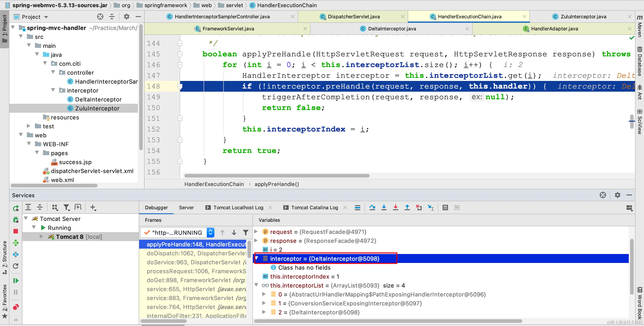Rerun the Tomcat server from Services
644x326 pixels.
click(16, 208)
